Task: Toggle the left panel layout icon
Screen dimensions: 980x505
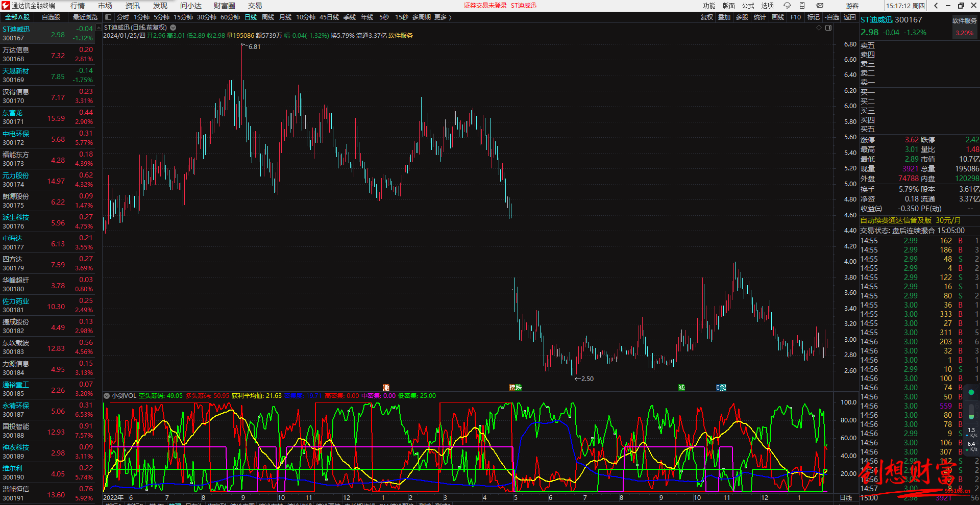Action: pos(108,17)
